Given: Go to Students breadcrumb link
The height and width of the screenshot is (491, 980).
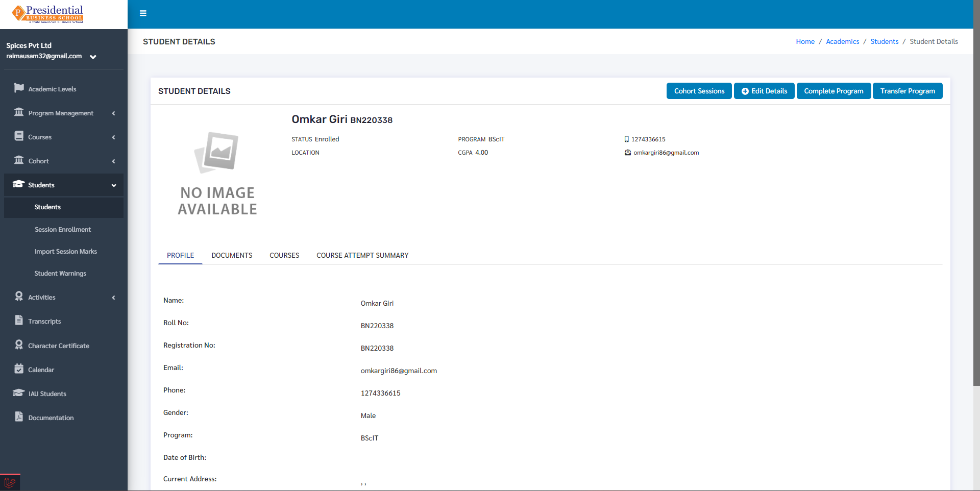Looking at the screenshot, I should coord(884,42).
